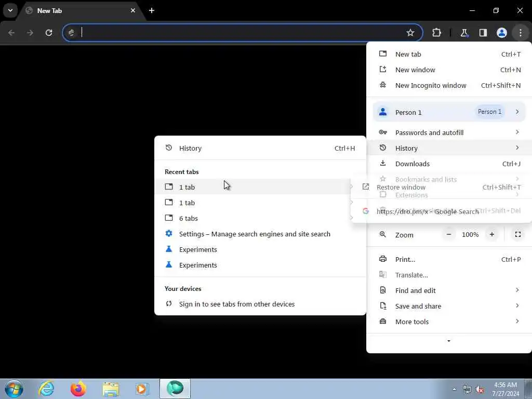
Task: Open Windows Media Player on taskbar
Action: coord(142,389)
